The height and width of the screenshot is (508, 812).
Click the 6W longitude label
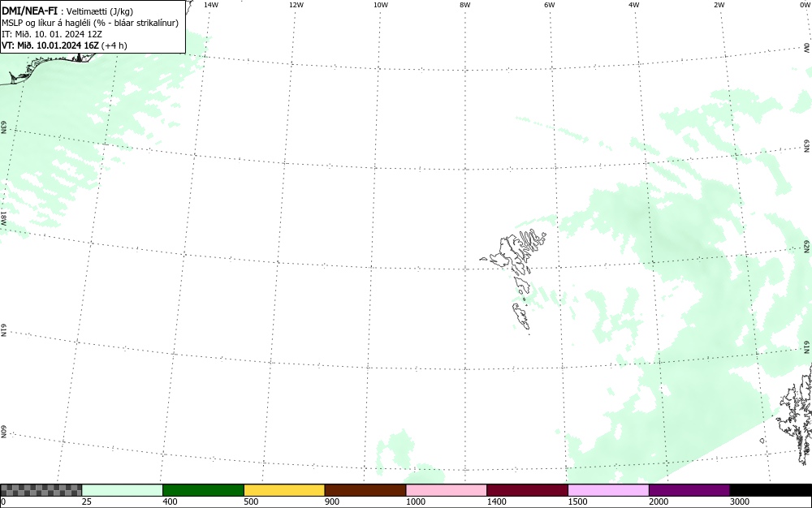tap(550, 5)
